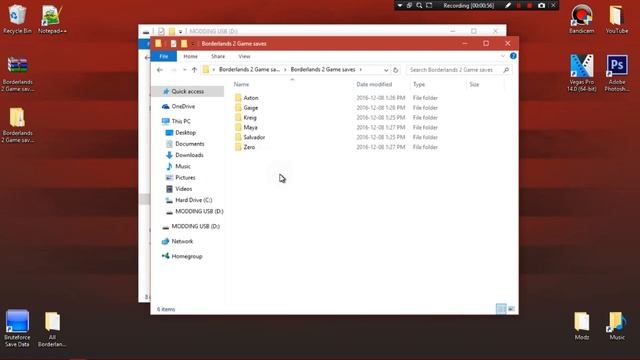This screenshot has height=360, width=640.
Task: Click the pencil draw icon in Bandicam bar
Action: [507, 5]
